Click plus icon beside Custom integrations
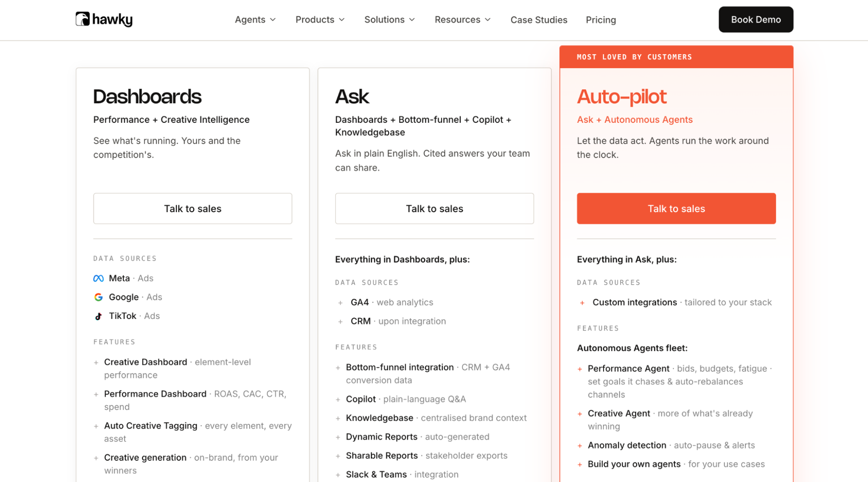868x482 pixels. 582,303
